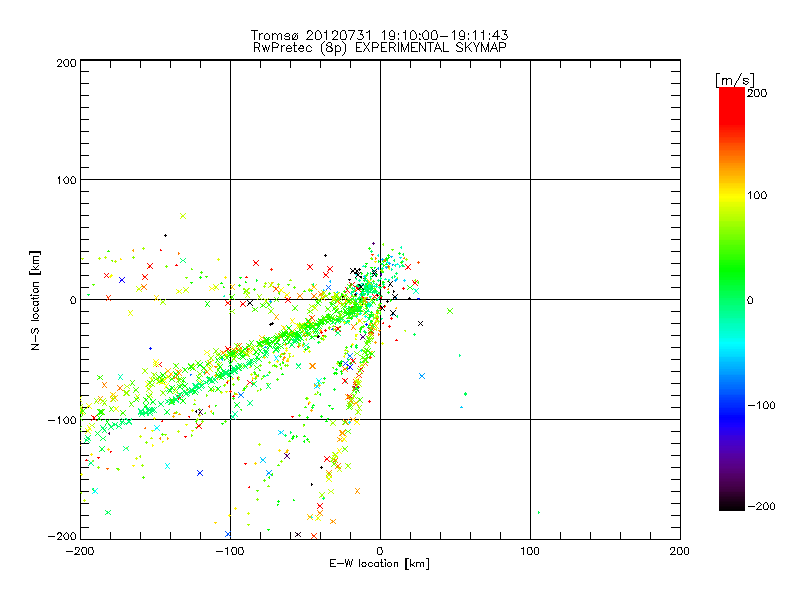Click the "N-S location [km]" axis label
The image size is (800, 600).
tap(35, 301)
